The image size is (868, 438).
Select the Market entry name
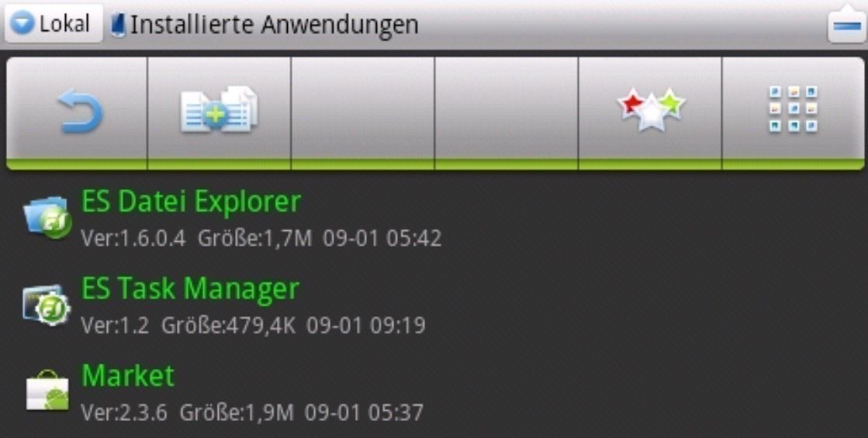(x=128, y=376)
